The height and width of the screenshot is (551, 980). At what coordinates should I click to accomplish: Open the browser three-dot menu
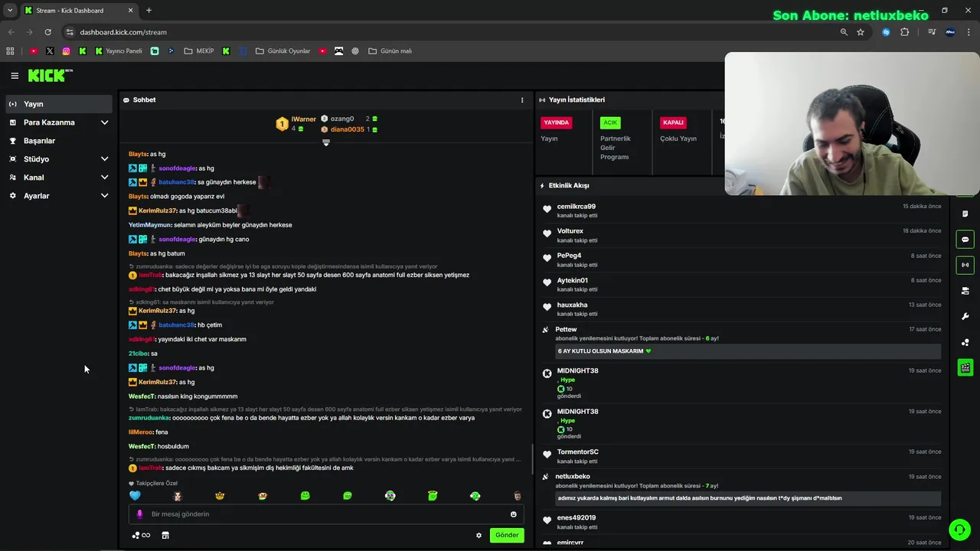pyautogui.click(x=969, y=32)
